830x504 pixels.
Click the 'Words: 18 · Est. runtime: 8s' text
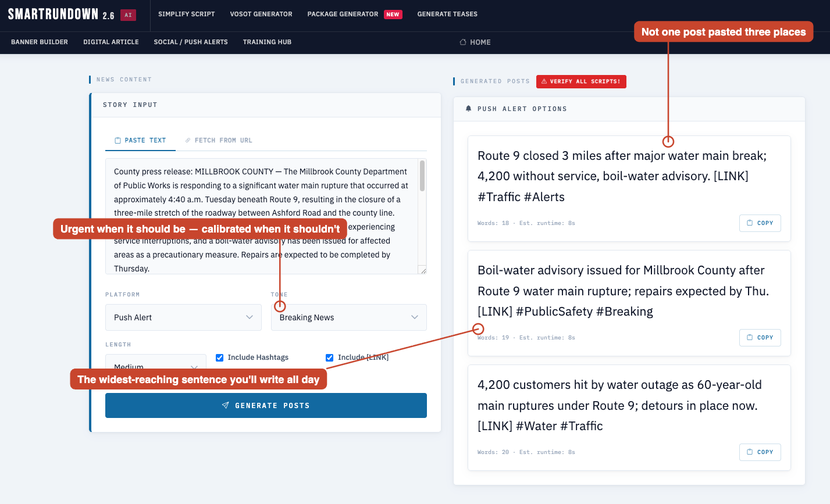coord(526,223)
